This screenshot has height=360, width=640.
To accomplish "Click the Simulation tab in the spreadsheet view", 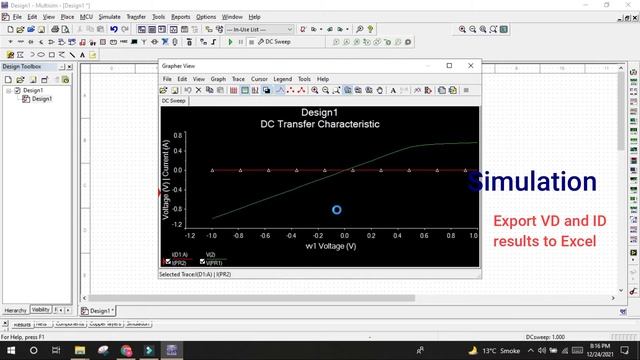I will click(x=138, y=324).
